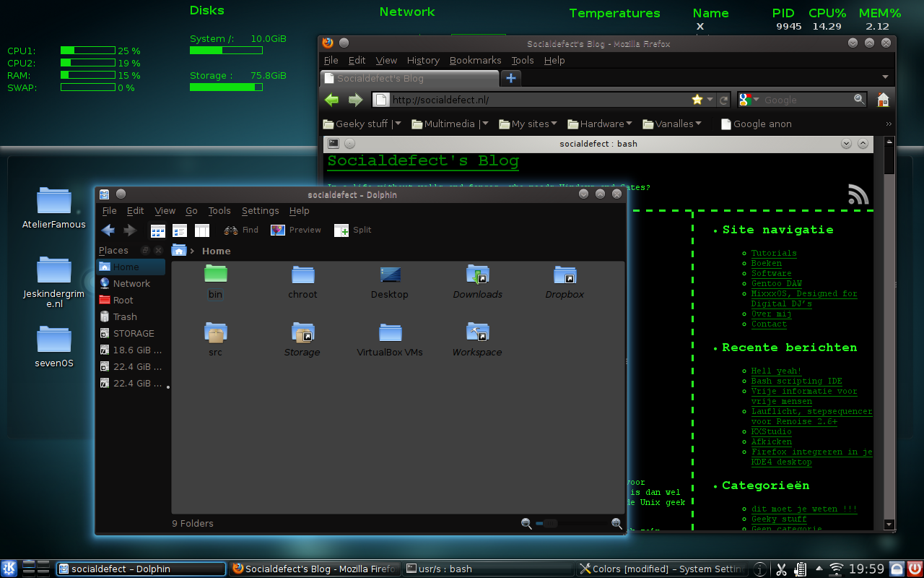Expand Multimedia bookmark folder
The height and width of the screenshot is (578, 924).
450,124
